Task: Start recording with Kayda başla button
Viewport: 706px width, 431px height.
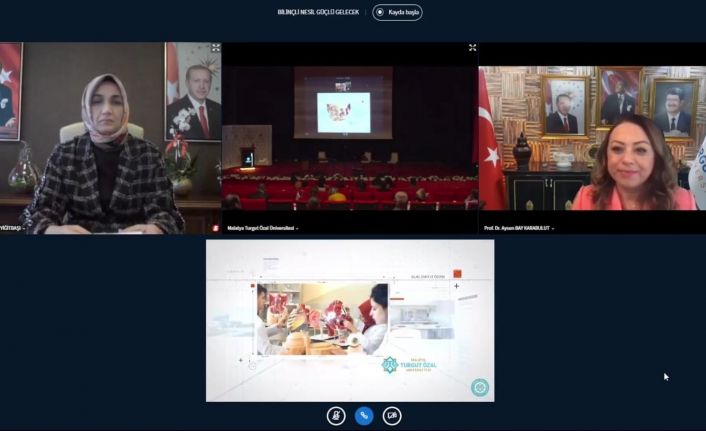Action: tap(397, 12)
